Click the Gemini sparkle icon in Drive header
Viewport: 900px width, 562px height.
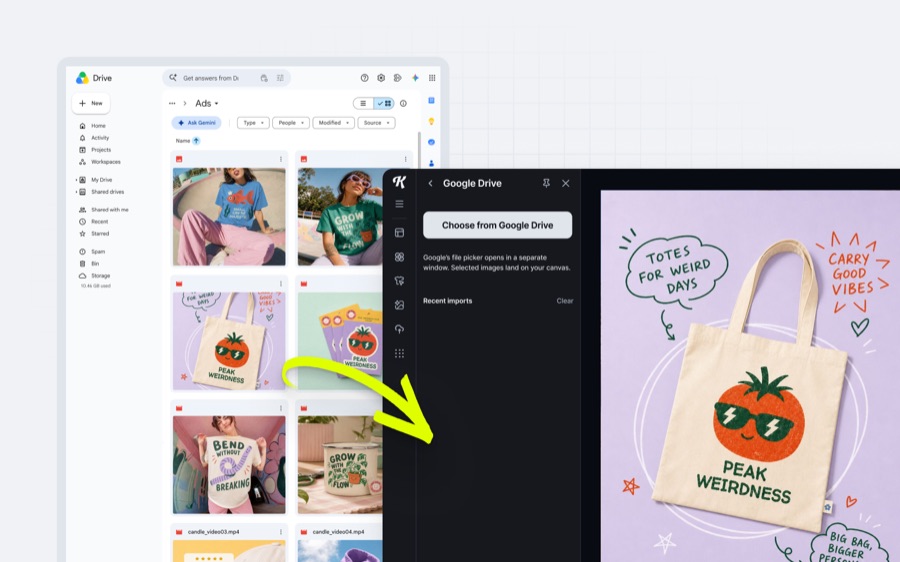415,77
